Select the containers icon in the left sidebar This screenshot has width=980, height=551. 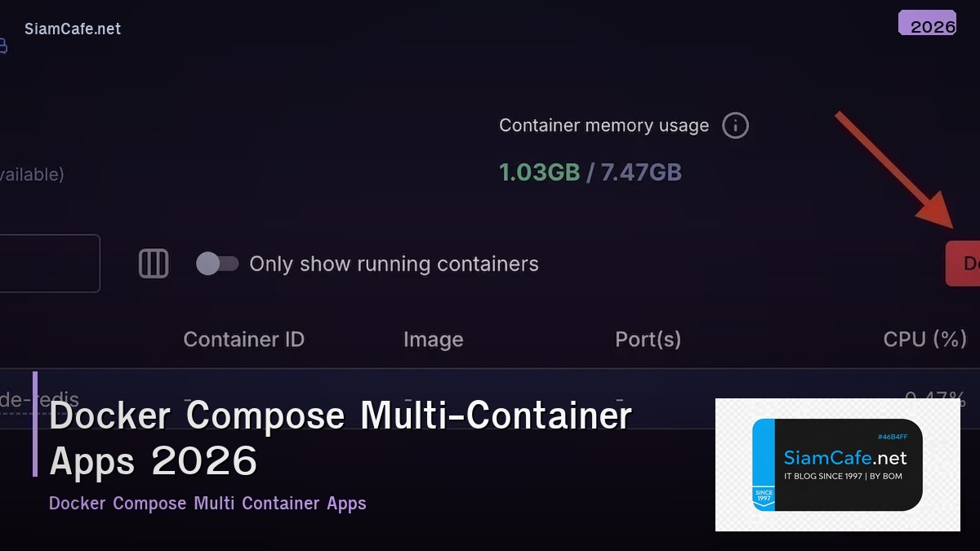[x=4, y=46]
